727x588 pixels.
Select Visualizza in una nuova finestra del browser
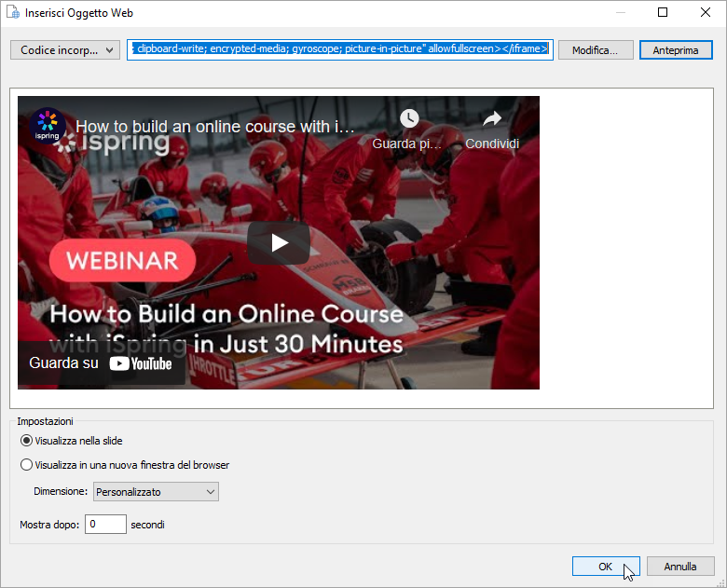[x=26, y=465]
